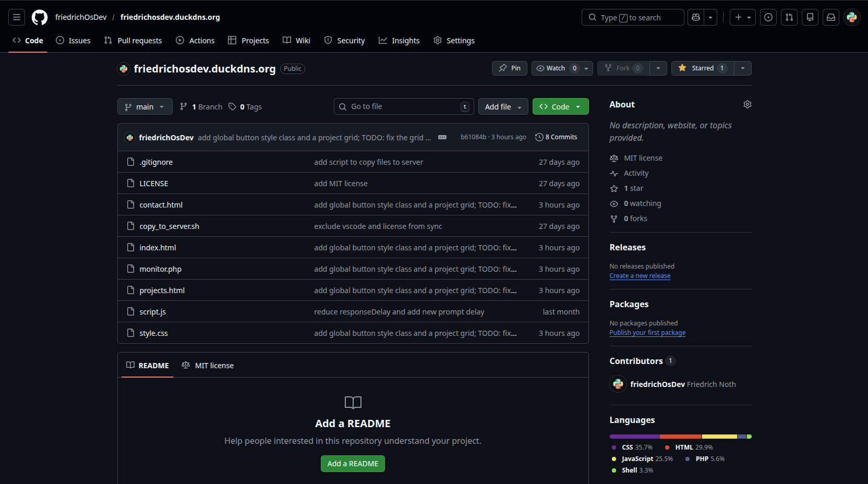Screen dimensions: 868x484
Task: Open the projects.html file
Action: [x=162, y=291]
